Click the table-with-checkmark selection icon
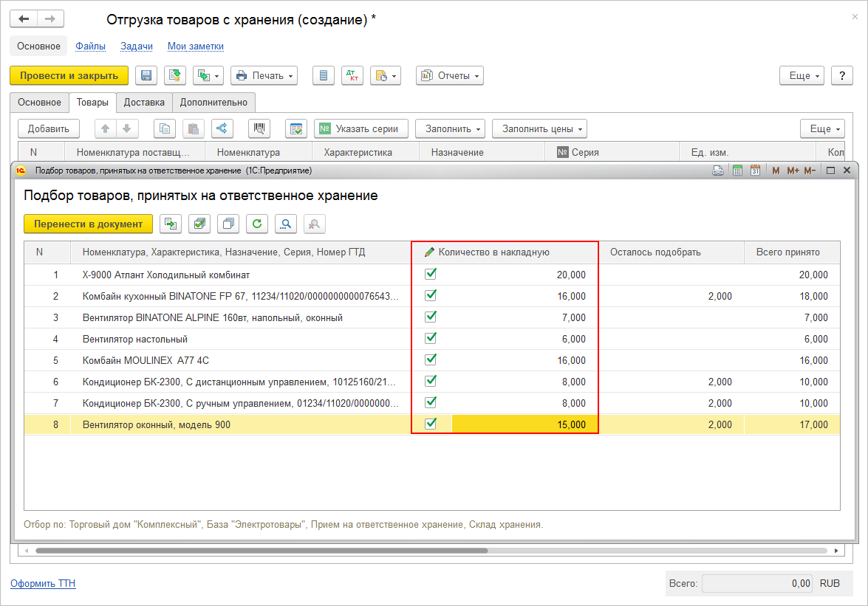This screenshot has width=868, height=606. tap(296, 129)
